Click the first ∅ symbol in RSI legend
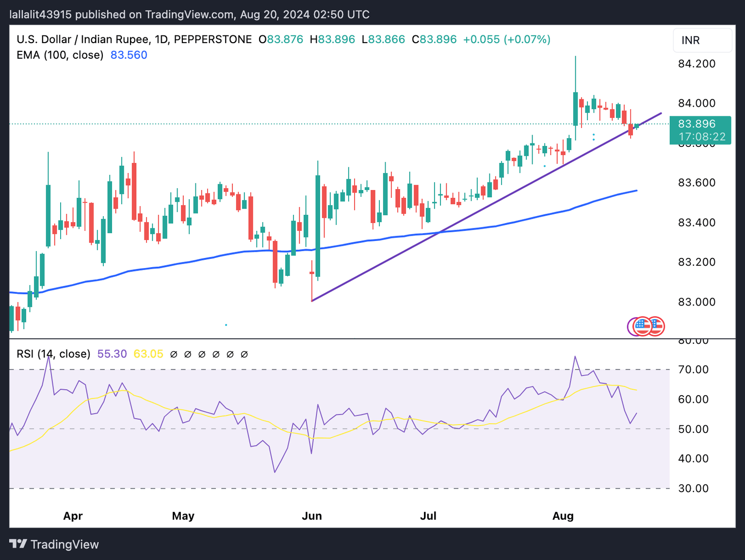This screenshot has height=560, width=745. (174, 354)
